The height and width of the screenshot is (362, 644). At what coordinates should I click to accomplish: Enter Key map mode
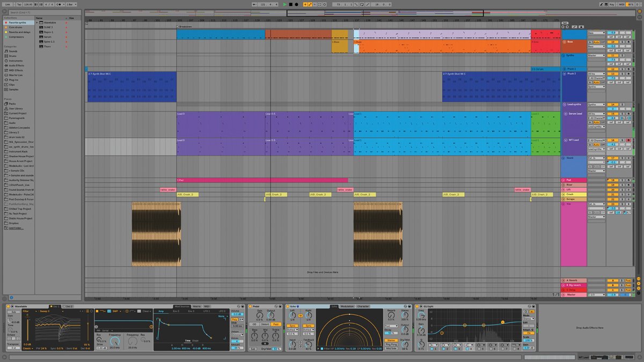(611, 4)
